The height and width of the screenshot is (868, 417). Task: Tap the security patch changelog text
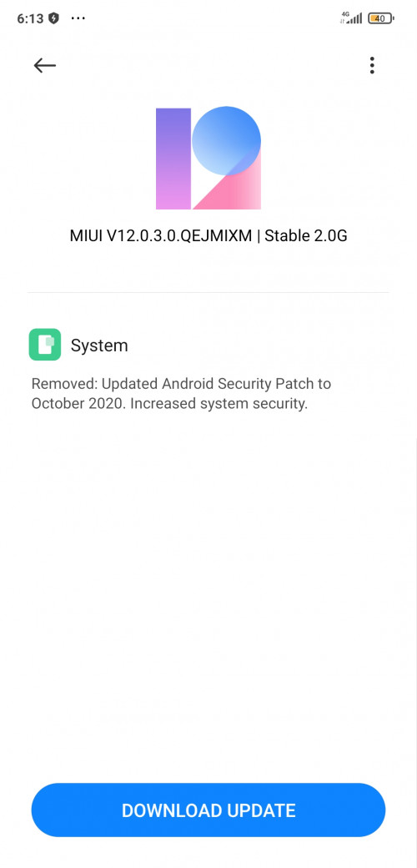click(182, 394)
